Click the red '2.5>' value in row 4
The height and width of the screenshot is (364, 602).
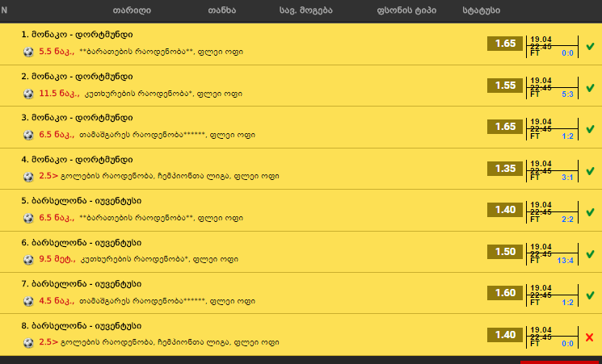click(x=48, y=176)
